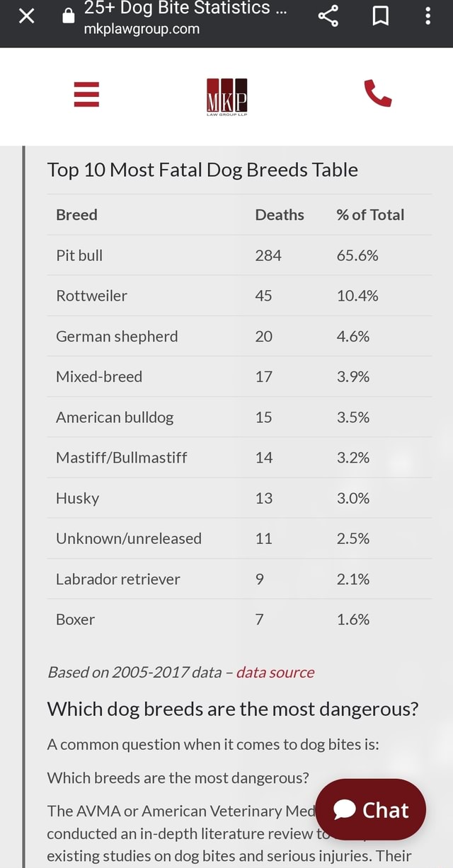Screen dimensions: 453x868
Task: Tap the heading Which dog breeds are the most dangerous
Action: [x=232, y=708]
